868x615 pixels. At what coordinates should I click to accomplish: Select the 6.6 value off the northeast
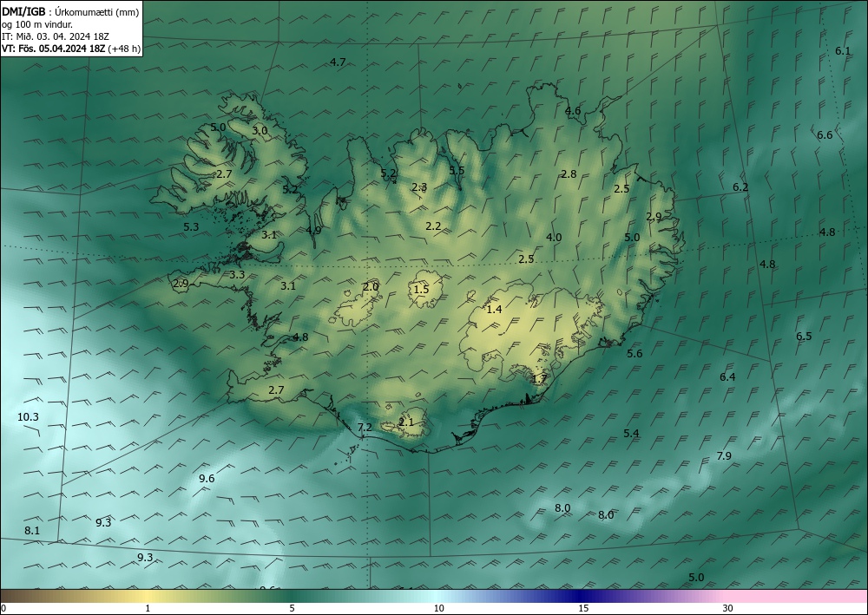[x=825, y=135]
